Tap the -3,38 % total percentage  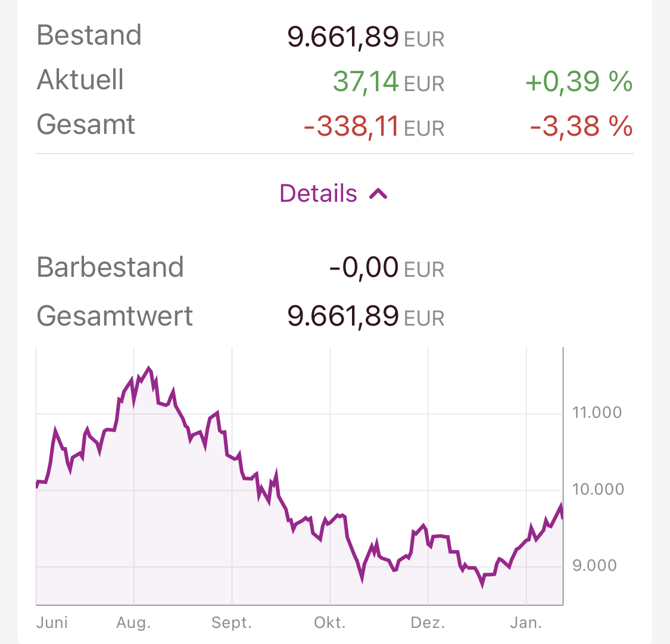tap(581, 126)
